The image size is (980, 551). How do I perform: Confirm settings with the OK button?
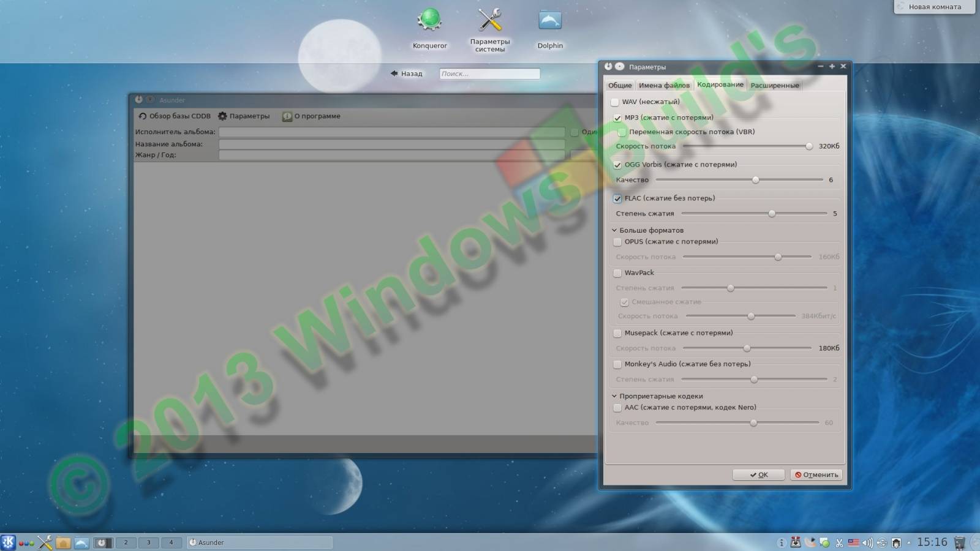pyautogui.click(x=759, y=474)
